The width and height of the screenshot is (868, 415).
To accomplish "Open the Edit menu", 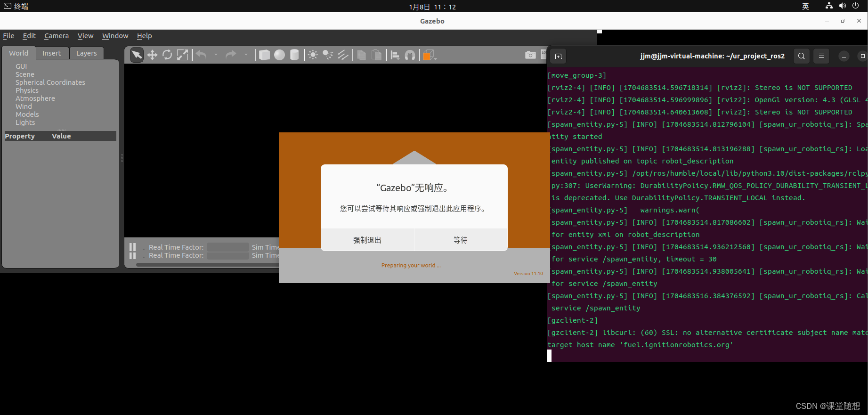I will click(29, 36).
